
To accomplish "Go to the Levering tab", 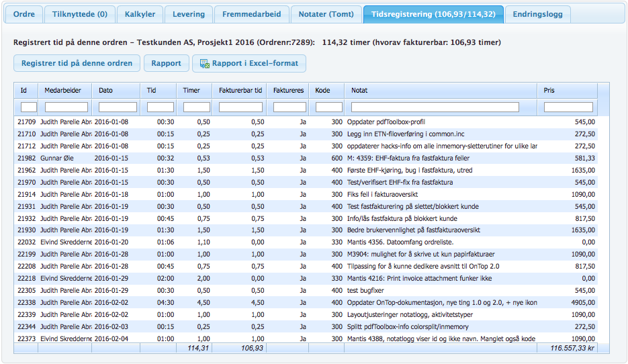I will [x=190, y=14].
